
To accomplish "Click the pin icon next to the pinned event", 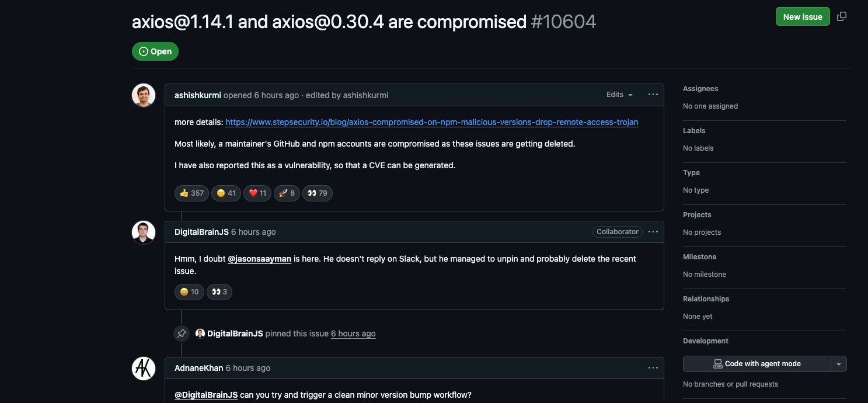I will pyautogui.click(x=182, y=333).
